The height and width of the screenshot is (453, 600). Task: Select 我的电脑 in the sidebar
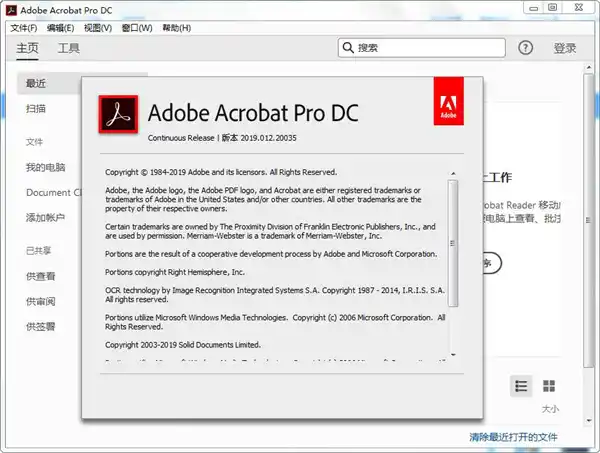pos(45,167)
